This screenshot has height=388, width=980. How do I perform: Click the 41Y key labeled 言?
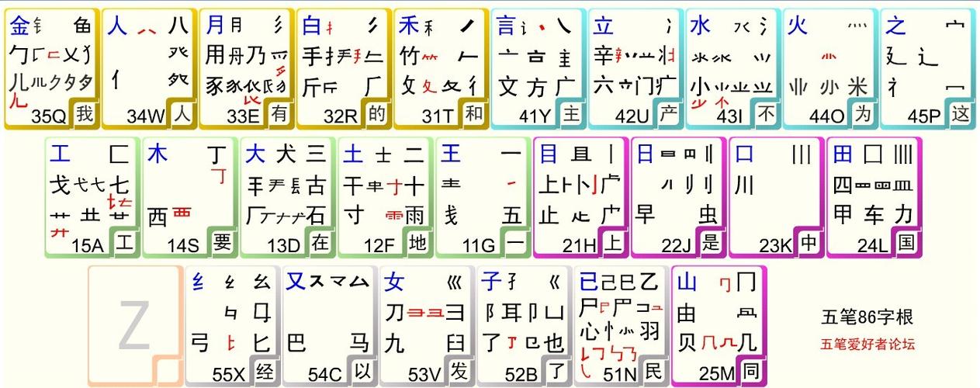tap(538, 68)
